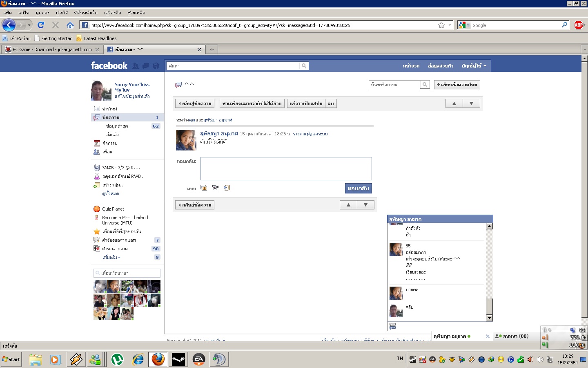588x368 pixels.
Task: Open the Adblock Plus ABP icon
Action: coord(579,25)
